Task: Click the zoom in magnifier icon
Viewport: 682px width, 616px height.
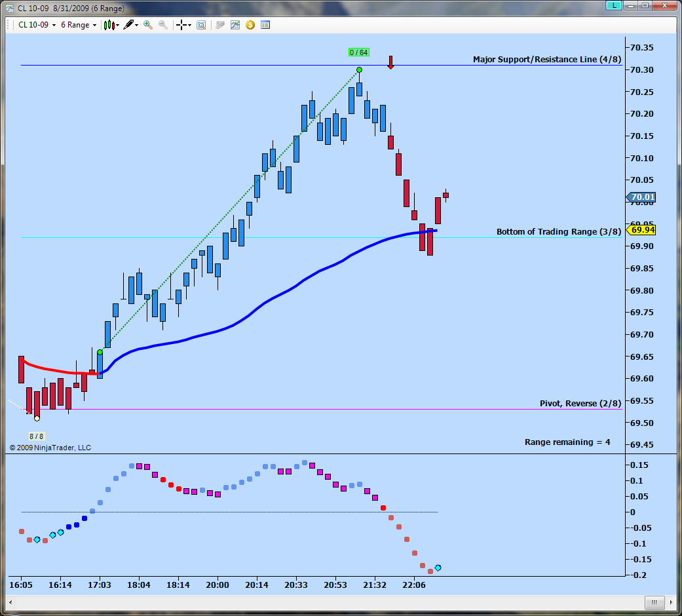Action: click(148, 26)
